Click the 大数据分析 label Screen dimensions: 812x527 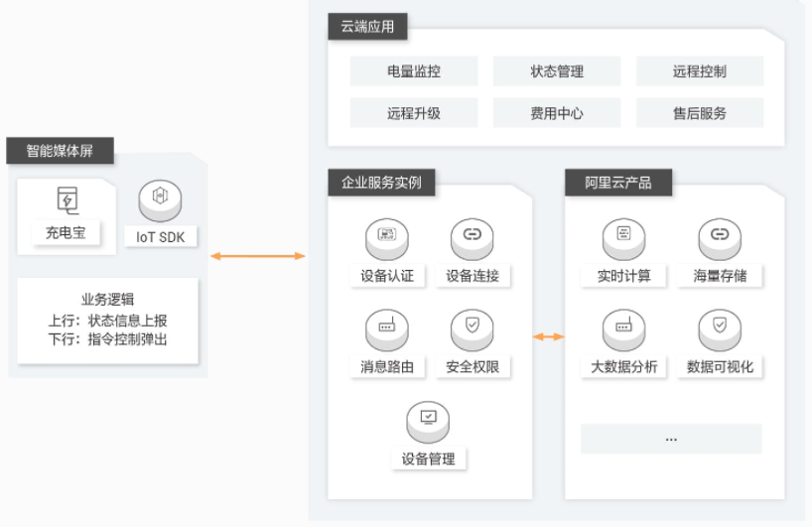click(x=624, y=366)
